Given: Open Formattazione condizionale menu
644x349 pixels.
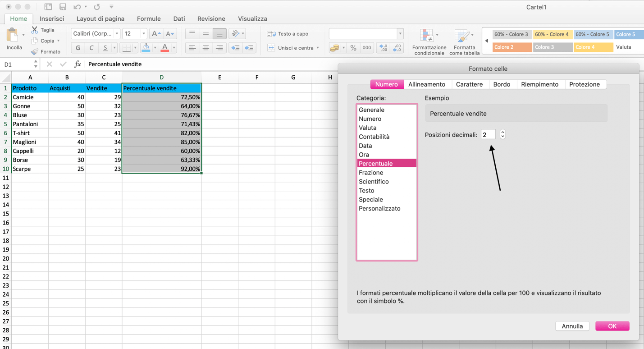Looking at the screenshot, I should [429, 42].
